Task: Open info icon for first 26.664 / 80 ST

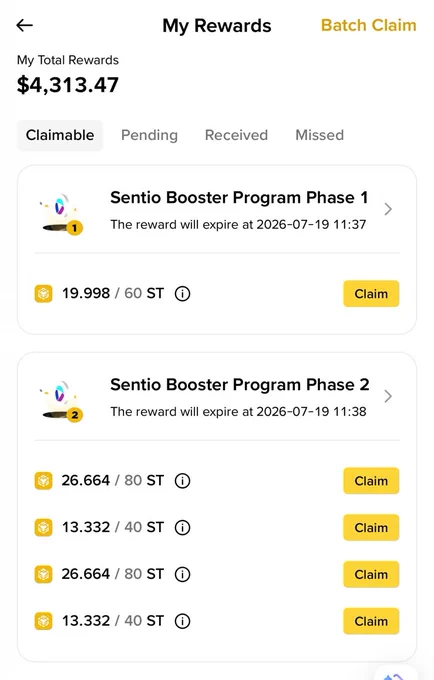Action: (x=182, y=481)
